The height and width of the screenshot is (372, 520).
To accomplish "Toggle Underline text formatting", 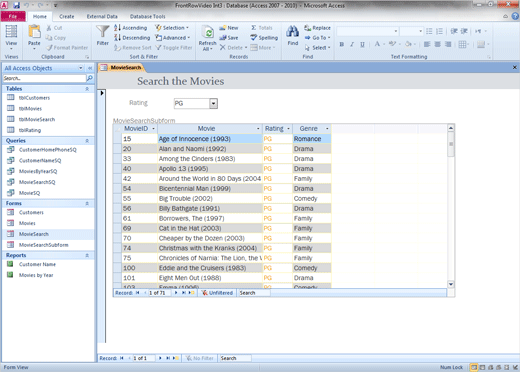I will coord(362,44).
